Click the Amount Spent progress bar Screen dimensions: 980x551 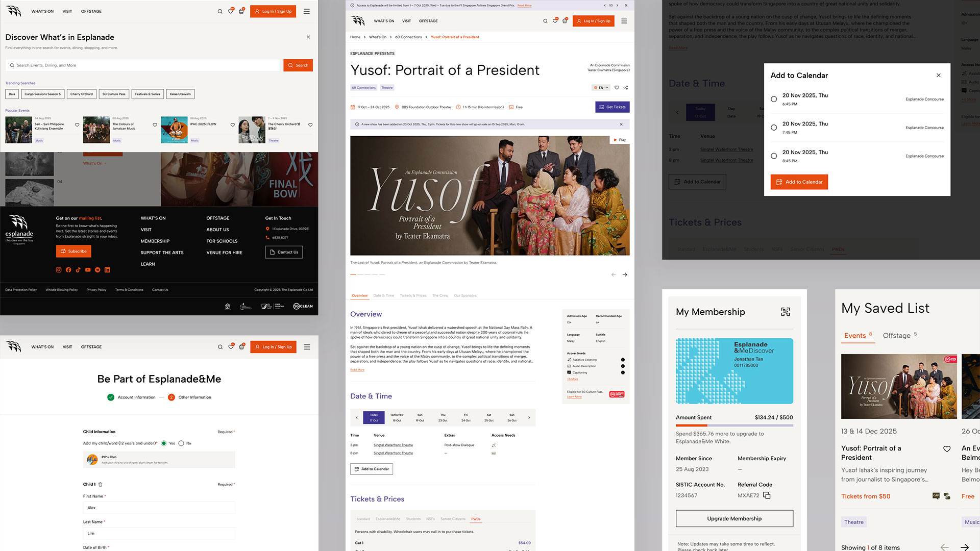pos(734,425)
